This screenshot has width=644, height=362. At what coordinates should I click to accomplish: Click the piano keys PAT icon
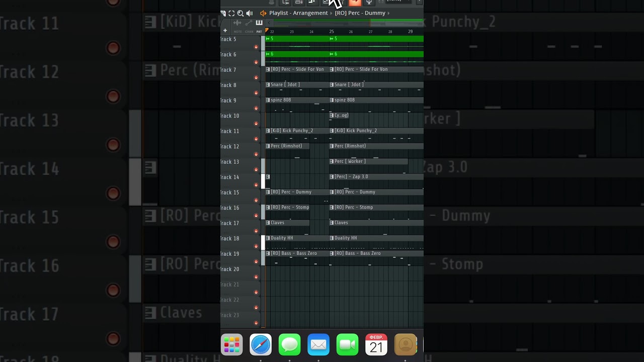[x=259, y=23]
